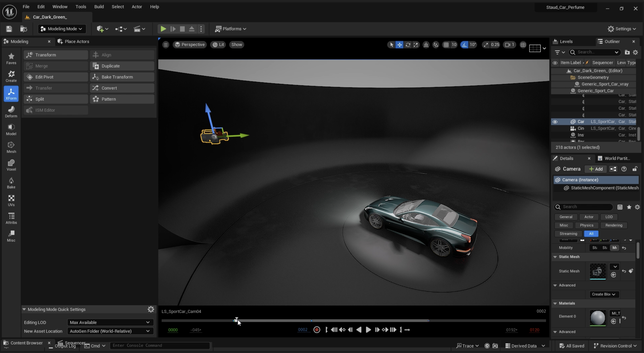Toggle rotation angle snapping
The width and height of the screenshot is (644, 353).
pos(464,45)
